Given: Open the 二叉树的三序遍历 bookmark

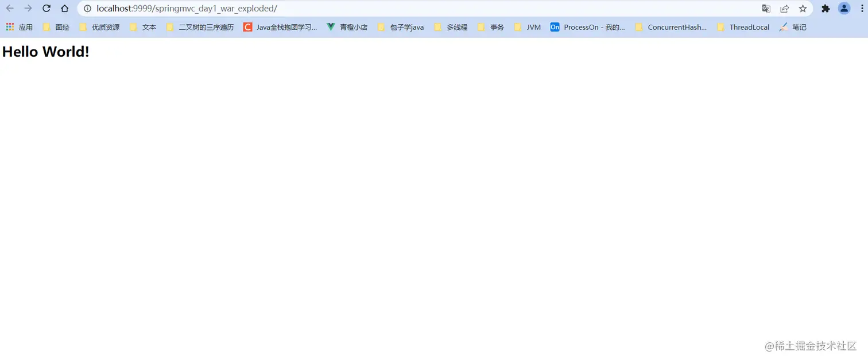Looking at the screenshot, I should tap(200, 27).
